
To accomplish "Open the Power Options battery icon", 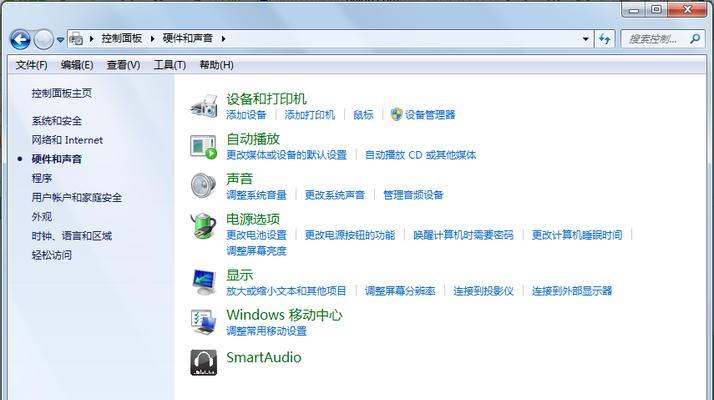I will click(x=203, y=226).
